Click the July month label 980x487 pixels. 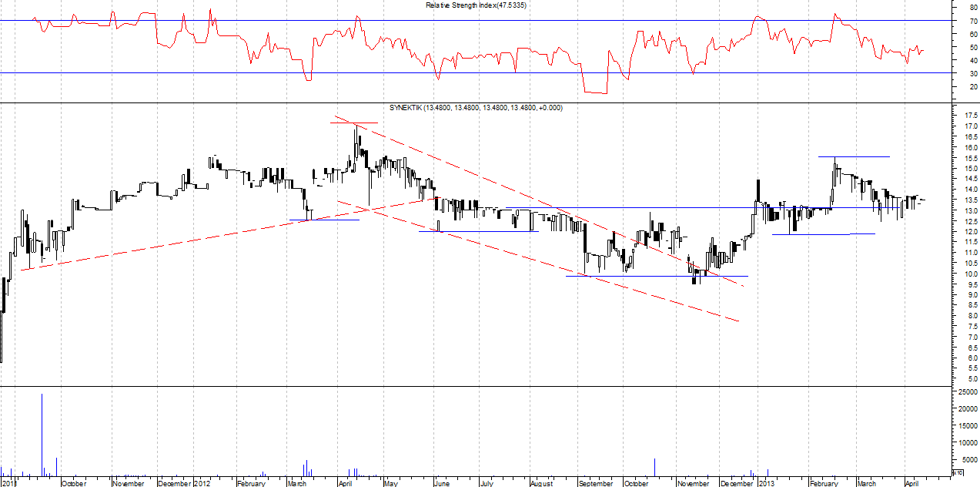(x=487, y=483)
